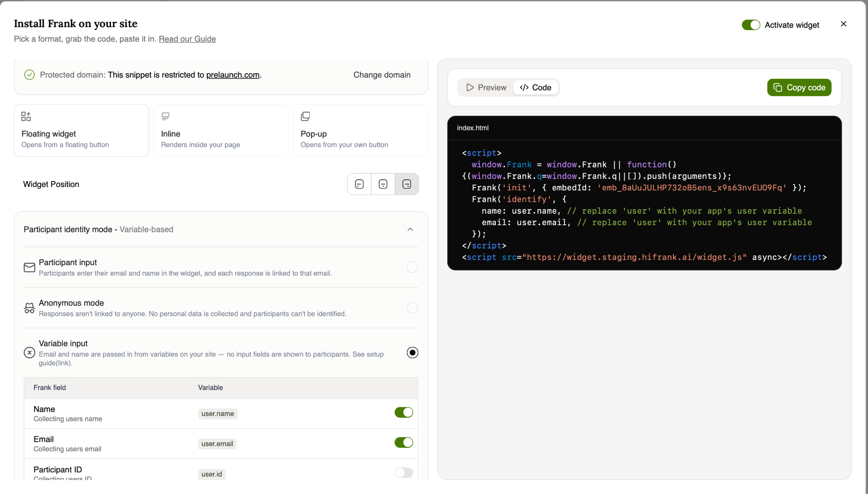The height and width of the screenshot is (494, 868).
Task: Click the envelope icon beside Participant input
Action: click(x=29, y=268)
